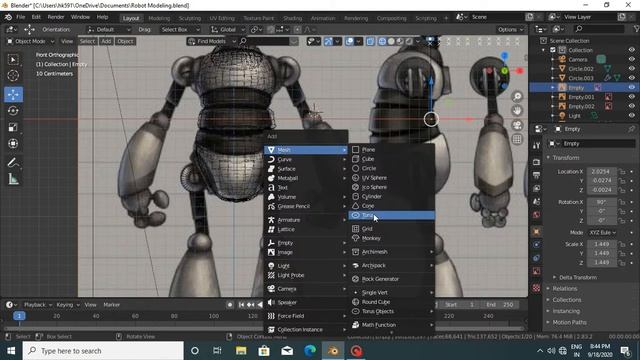Hide Circle.003 in the outliner

coord(631,78)
